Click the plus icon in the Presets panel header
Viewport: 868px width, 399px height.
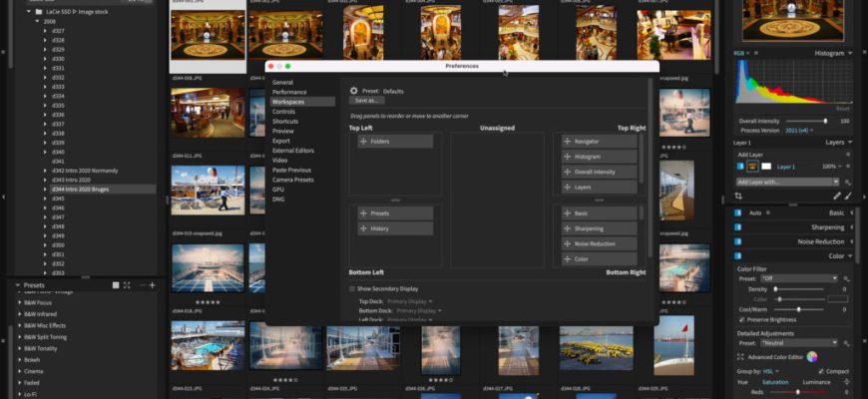tap(153, 285)
